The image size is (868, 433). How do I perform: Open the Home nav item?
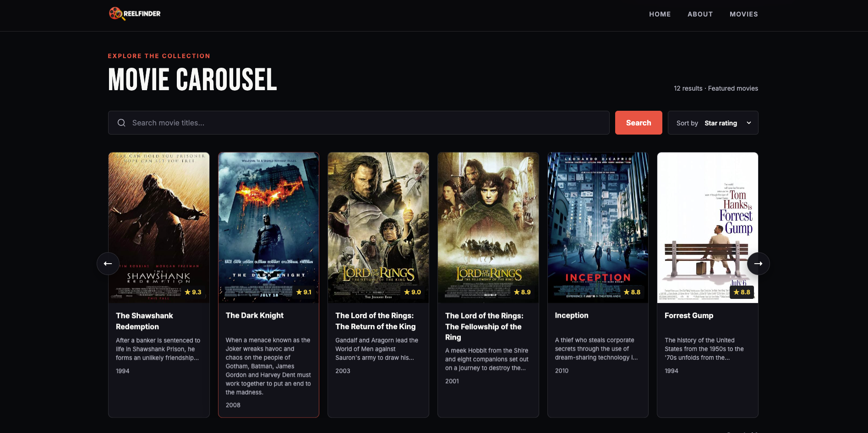(x=660, y=14)
